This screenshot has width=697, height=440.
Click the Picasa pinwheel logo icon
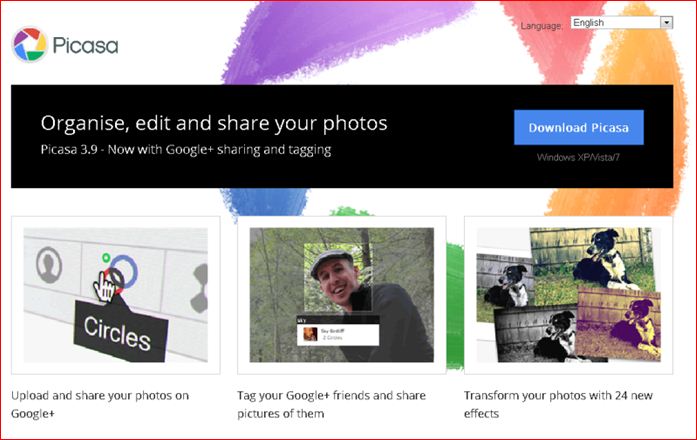(x=30, y=44)
